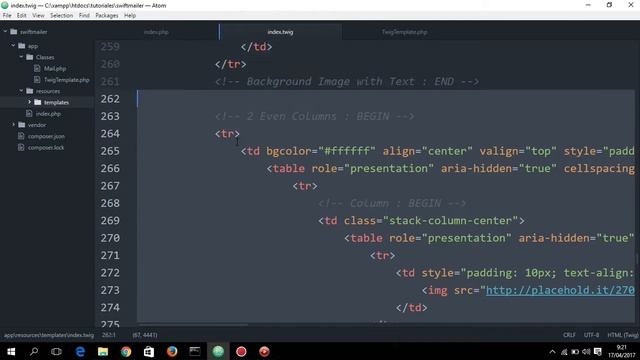Open the command prompt taskbar icon
This screenshot has width=640, height=360.
tap(195, 351)
